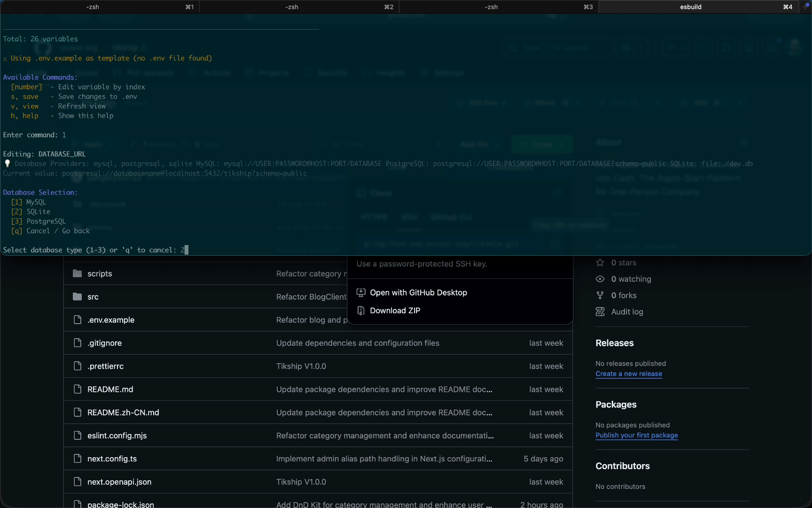This screenshot has width=812, height=508.
Task: Click the star icon next to 0 stars
Action: tap(600, 262)
